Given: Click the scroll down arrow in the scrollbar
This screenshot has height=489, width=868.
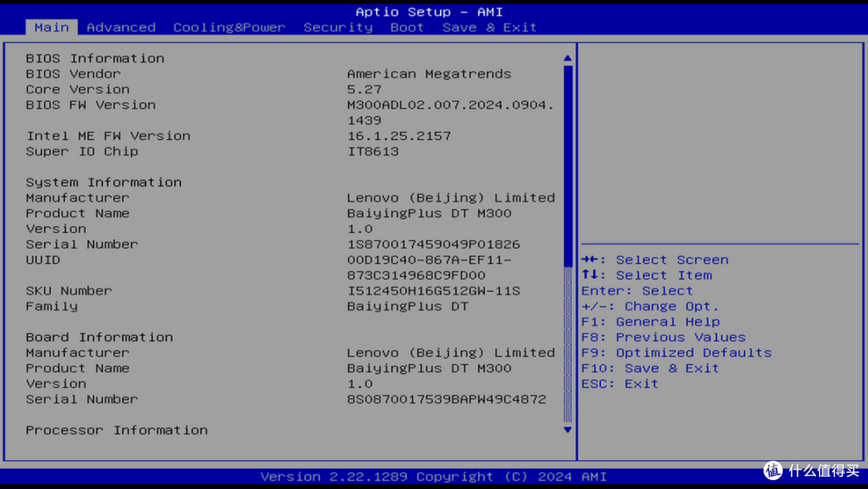Looking at the screenshot, I should pyautogui.click(x=567, y=430).
